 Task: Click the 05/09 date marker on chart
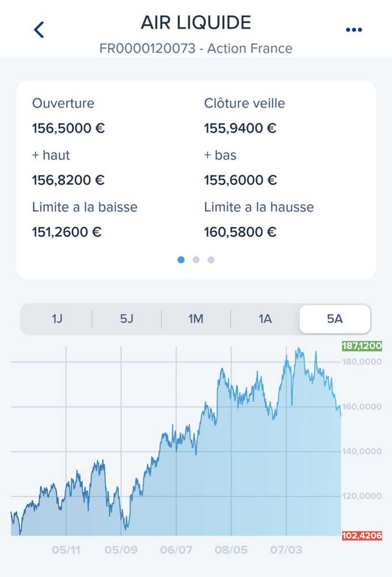(121, 550)
